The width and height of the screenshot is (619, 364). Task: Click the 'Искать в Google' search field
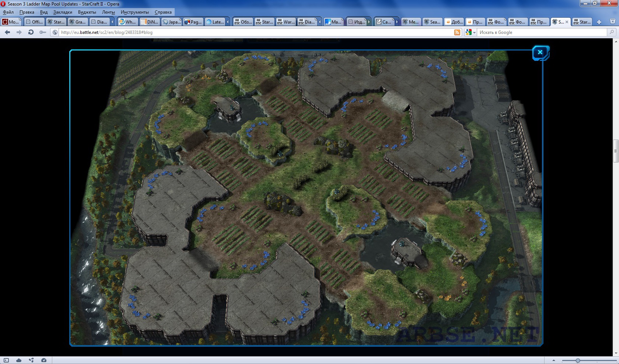542,32
